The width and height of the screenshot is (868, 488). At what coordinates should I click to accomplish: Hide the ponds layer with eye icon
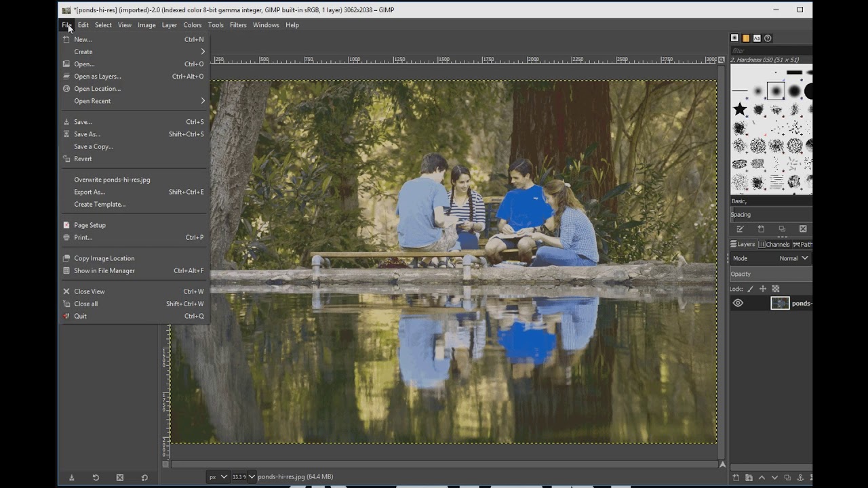point(738,303)
